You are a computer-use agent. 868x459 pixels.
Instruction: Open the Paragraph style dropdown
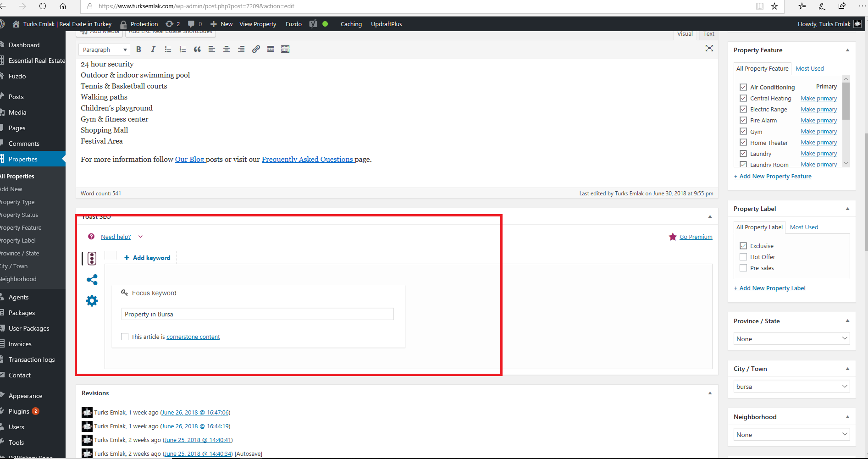pos(104,49)
